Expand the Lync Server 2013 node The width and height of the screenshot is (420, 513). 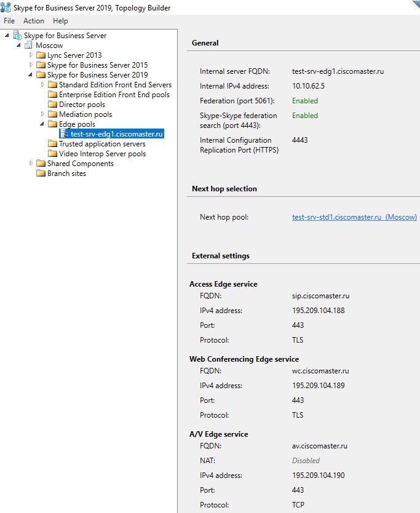[31, 55]
